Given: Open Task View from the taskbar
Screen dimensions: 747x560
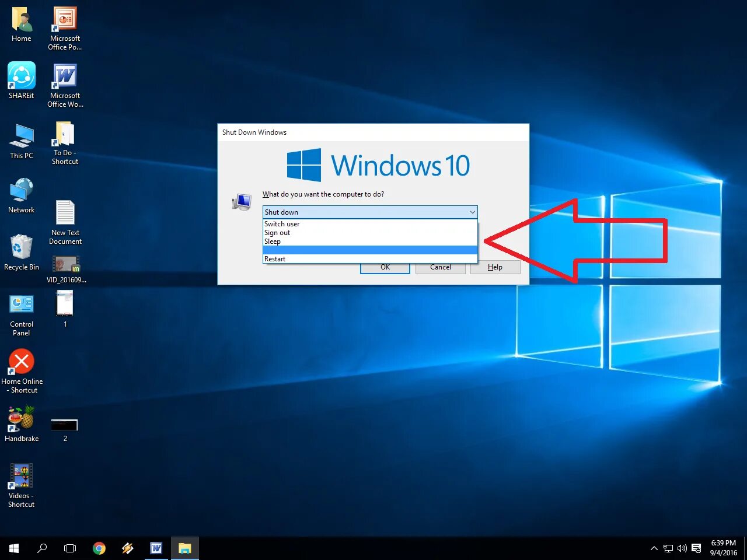Looking at the screenshot, I should pyautogui.click(x=70, y=548).
